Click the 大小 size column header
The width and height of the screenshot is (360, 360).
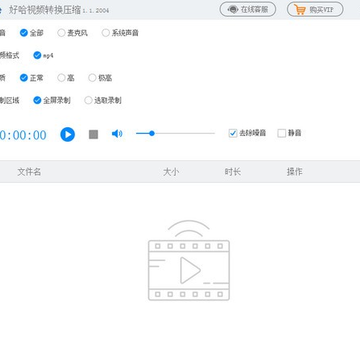(171, 172)
